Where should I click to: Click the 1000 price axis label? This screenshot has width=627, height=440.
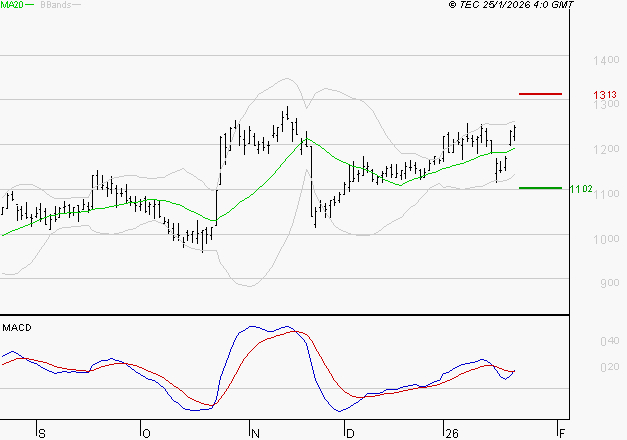click(606, 239)
